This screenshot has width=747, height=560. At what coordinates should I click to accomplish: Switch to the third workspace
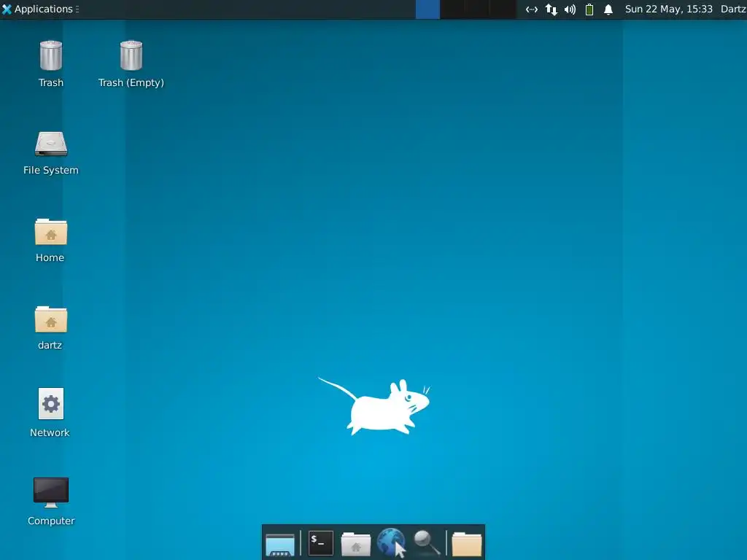coord(477,9)
